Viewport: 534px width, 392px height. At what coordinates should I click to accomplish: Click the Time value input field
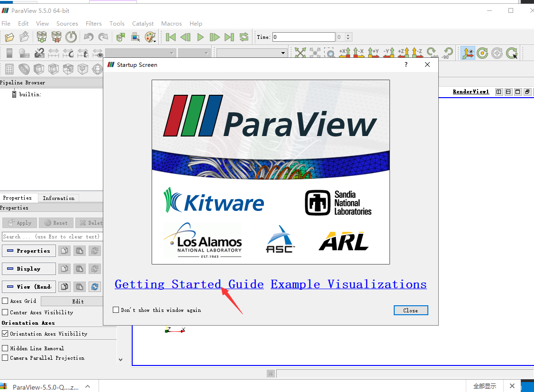[304, 37]
